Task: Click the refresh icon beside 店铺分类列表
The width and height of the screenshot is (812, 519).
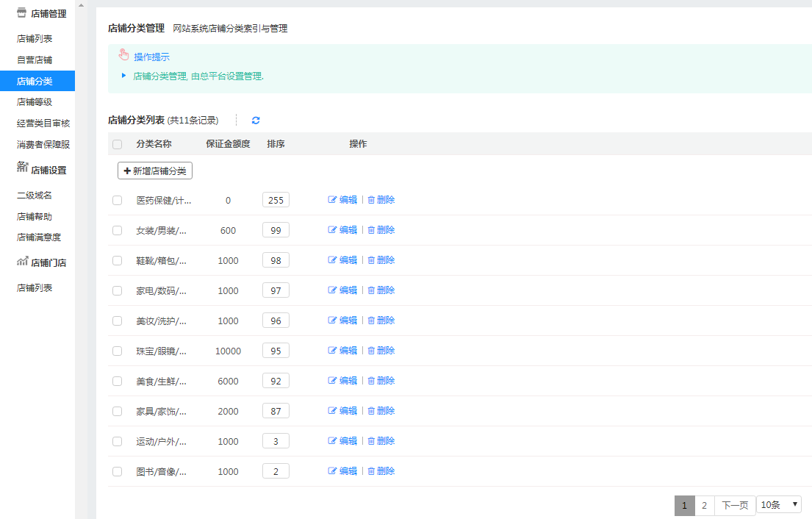Action: pyautogui.click(x=256, y=121)
